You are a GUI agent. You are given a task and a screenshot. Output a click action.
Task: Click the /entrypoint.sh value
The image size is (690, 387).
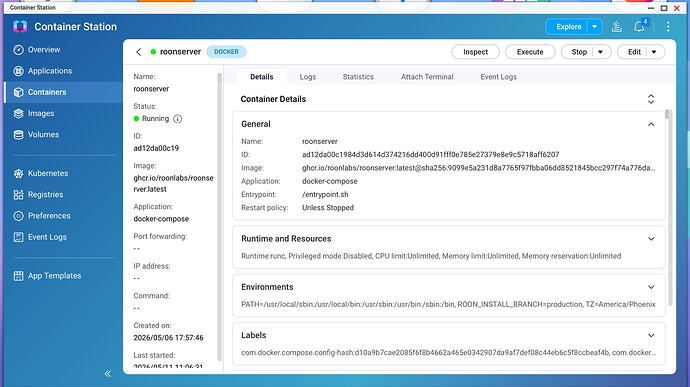(325, 195)
